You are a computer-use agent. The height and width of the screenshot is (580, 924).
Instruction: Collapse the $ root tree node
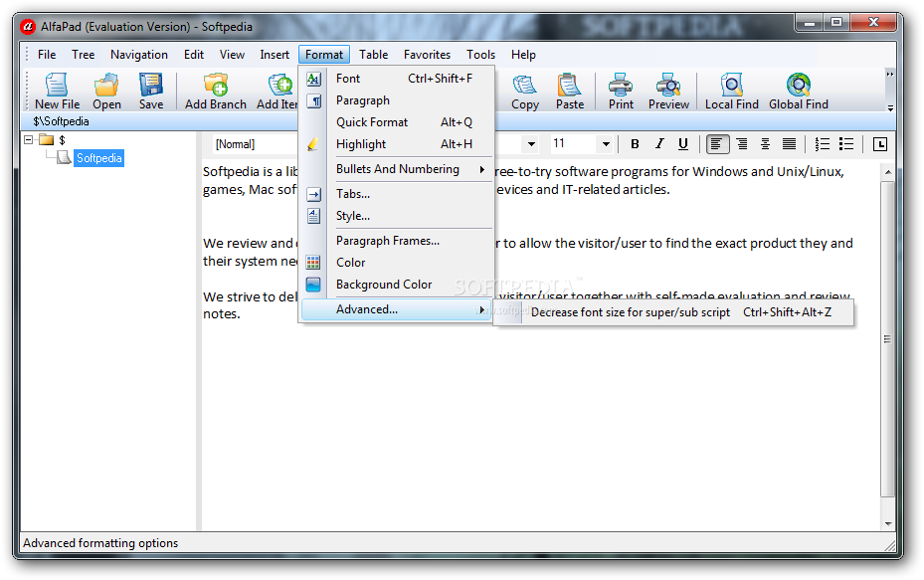[x=28, y=139]
